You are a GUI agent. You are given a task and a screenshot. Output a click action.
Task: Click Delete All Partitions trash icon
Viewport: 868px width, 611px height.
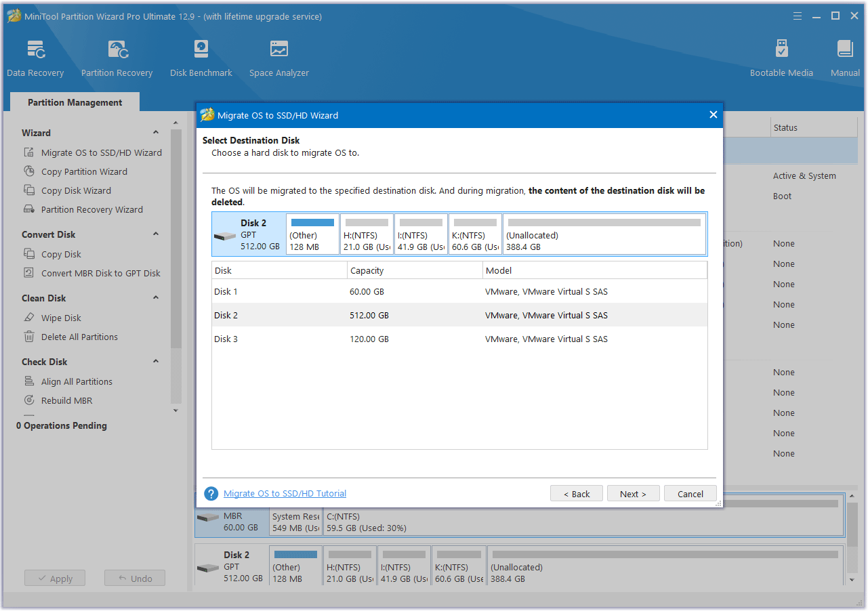29,337
